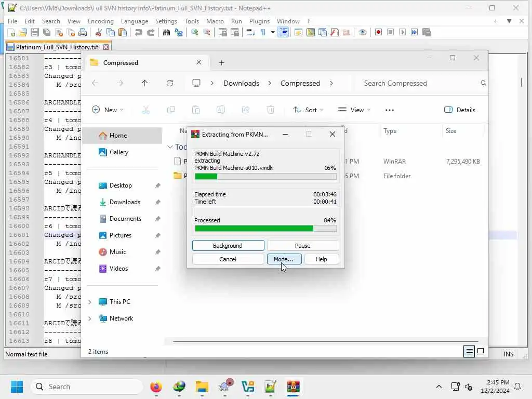The height and width of the screenshot is (399, 532).
Task: Open the View dropdown in File Explorer
Action: pos(354,110)
